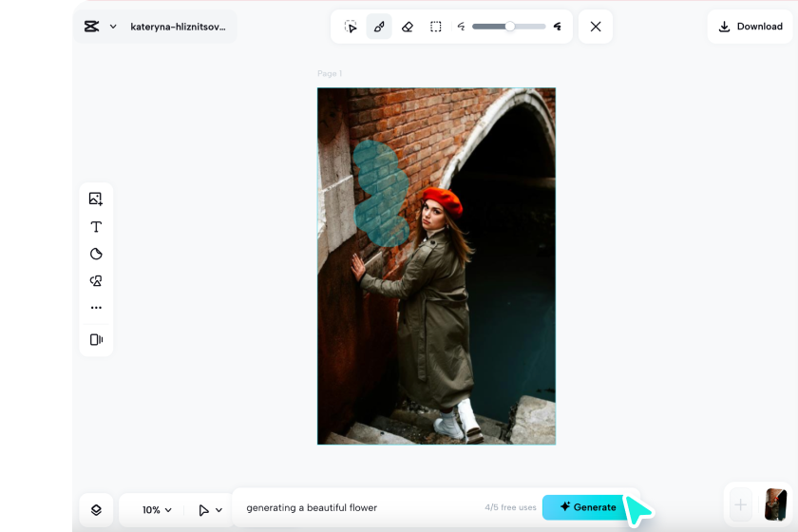Viewport: 798px width, 532px height.
Task: Select the quick selection tool in the top toolbar
Action: [x=351, y=27]
